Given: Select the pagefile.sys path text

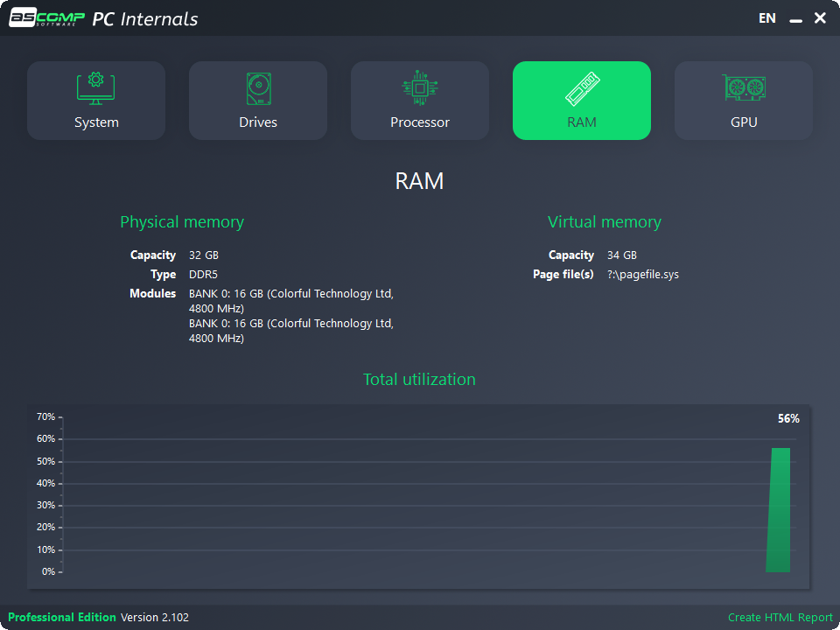Looking at the screenshot, I should (642, 274).
